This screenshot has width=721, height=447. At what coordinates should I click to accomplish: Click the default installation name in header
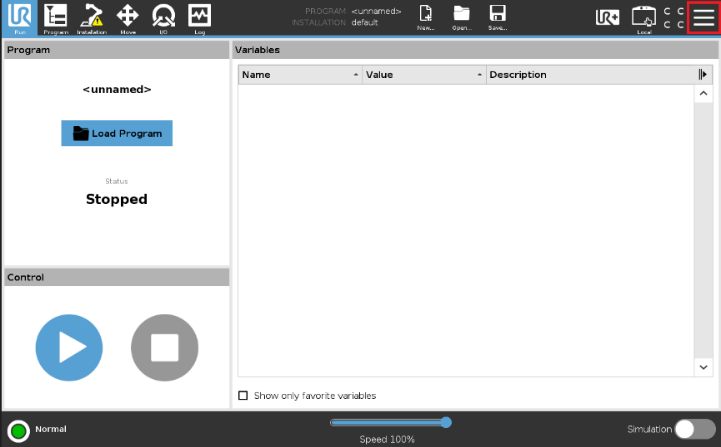(365, 23)
